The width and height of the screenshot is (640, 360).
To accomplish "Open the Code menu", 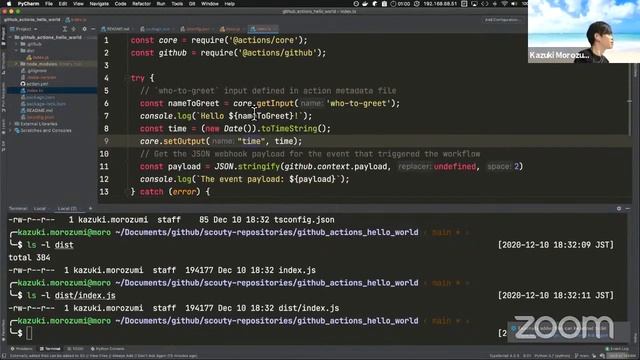I will (x=120, y=4).
